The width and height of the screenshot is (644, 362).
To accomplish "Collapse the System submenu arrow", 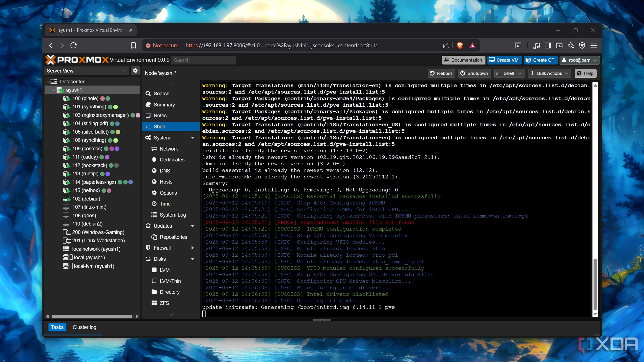I will (x=193, y=138).
